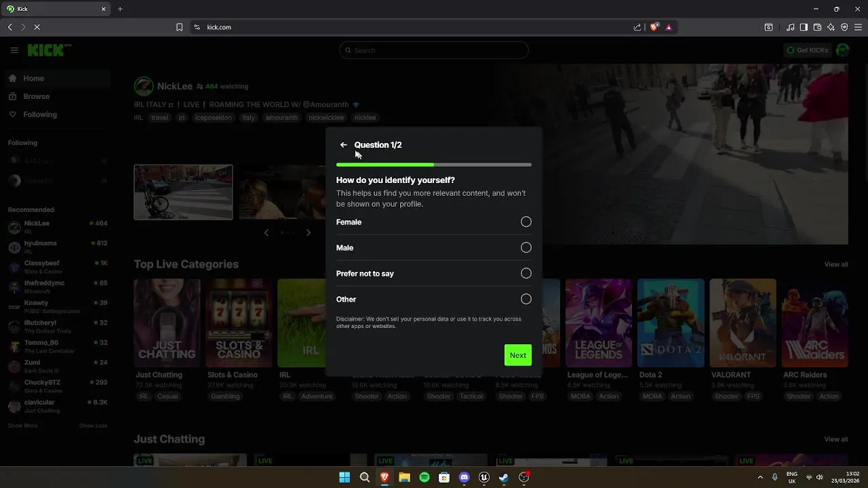
Task: Open hyubsama in the Recommended list
Action: (58, 247)
